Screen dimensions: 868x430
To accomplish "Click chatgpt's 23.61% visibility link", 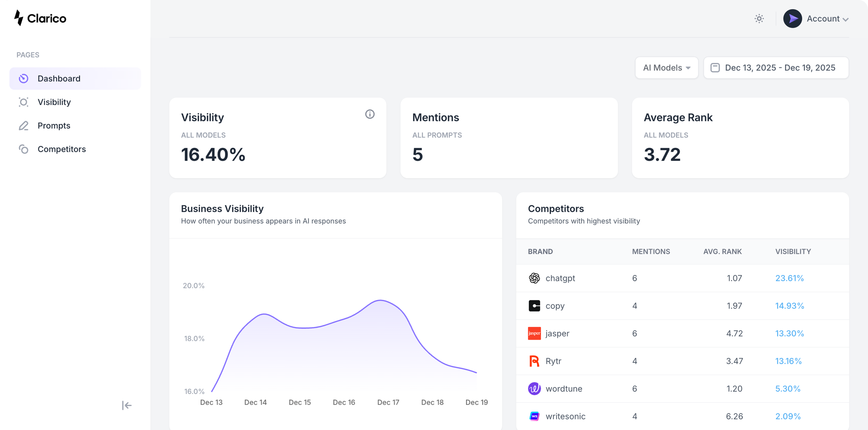I will (789, 278).
